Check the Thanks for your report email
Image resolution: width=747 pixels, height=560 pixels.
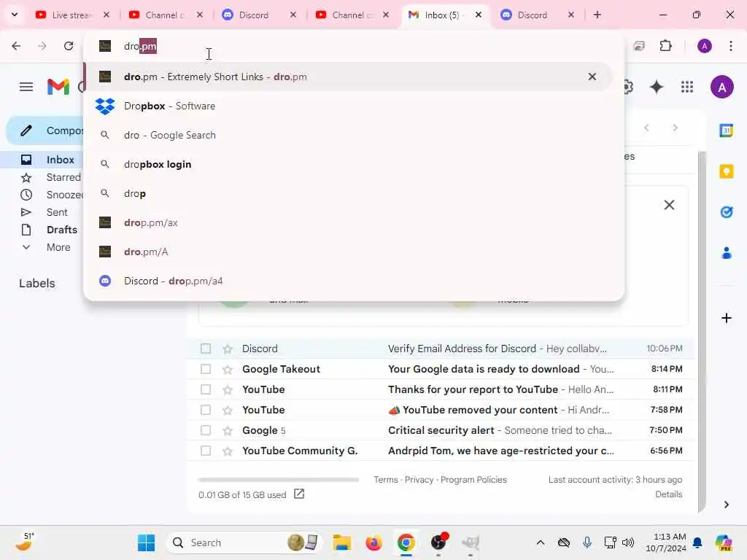click(206, 389)
